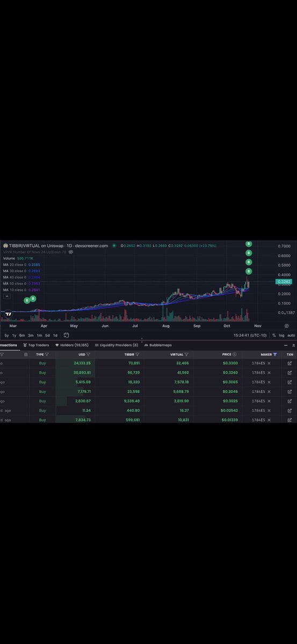Image resolution: width=297 pixels, height=644 pixels.
Task: Remove maker filter on $0.3240 row
Action: tap(269, 372)
